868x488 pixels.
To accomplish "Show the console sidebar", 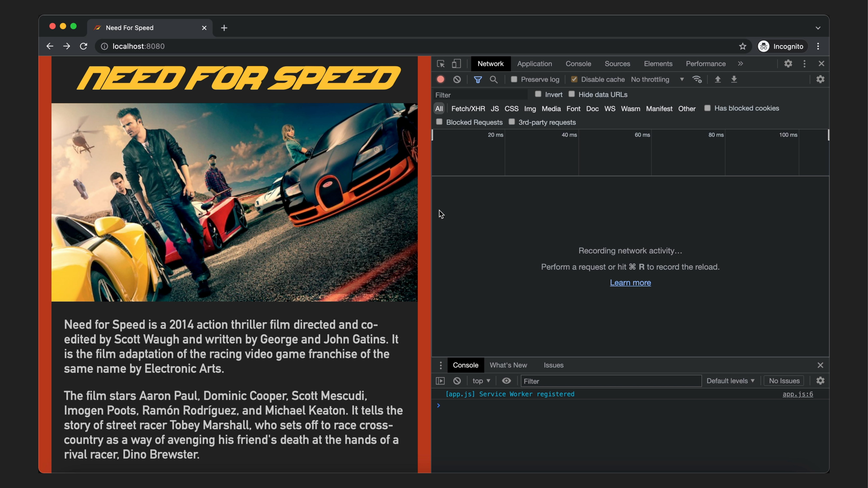I will [440, 381].
